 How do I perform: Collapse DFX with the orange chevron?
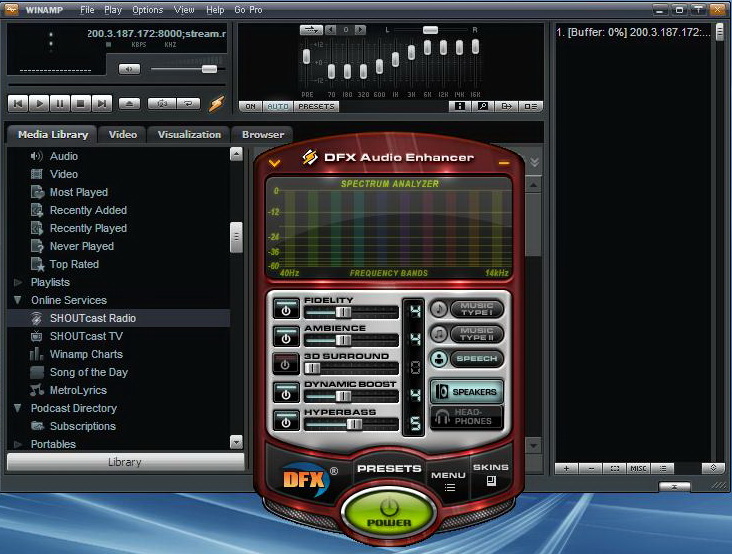(274, 163)
